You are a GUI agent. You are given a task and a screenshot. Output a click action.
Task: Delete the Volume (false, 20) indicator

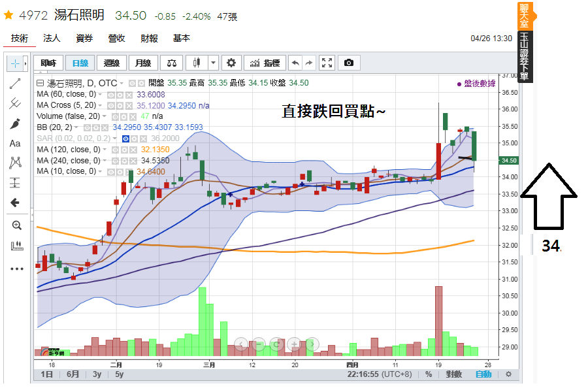pos(133,117)
